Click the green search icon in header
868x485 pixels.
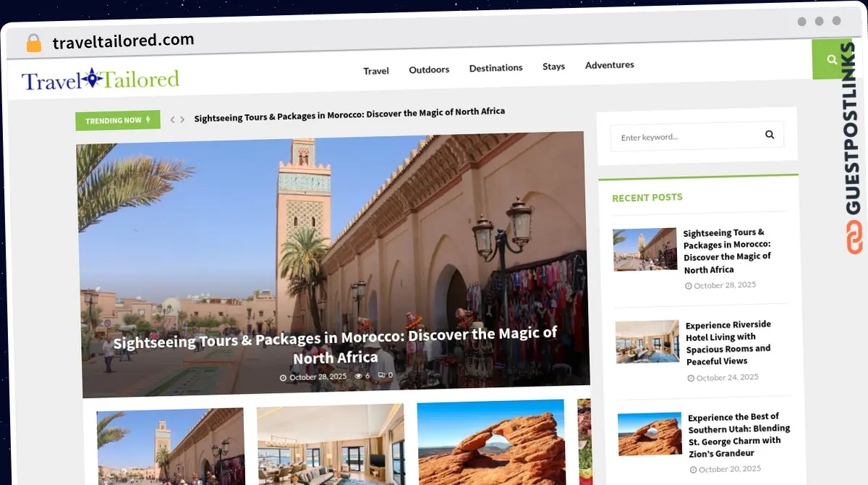click(832, 60)
